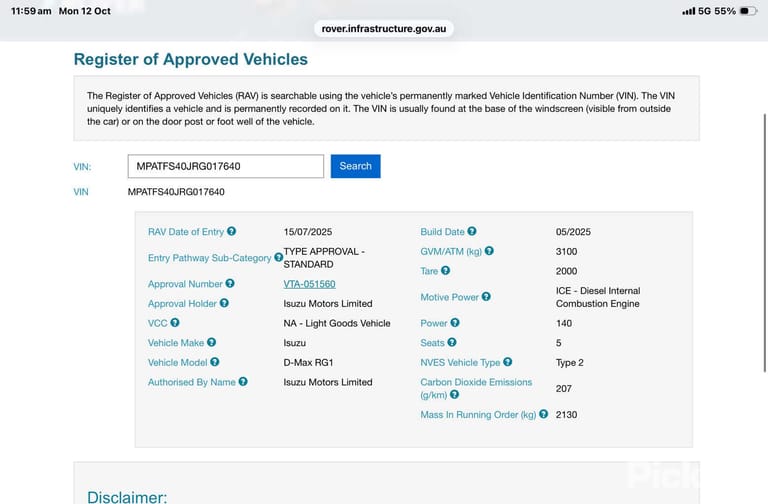Image resolution: width=768 pixels, height=504 pixels.
Task: Tap the 5G network indicator
Action: click(x=704, y=11)
